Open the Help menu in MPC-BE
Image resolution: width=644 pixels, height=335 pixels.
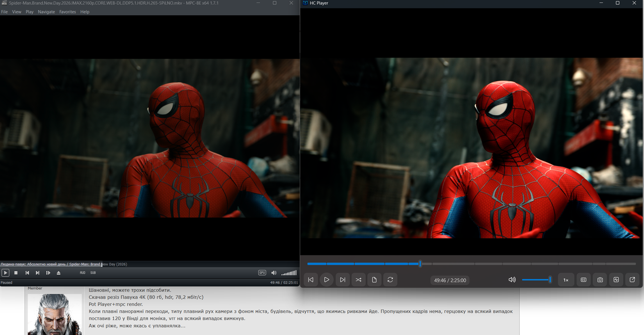pyautogui.click(x=85, y=12)
